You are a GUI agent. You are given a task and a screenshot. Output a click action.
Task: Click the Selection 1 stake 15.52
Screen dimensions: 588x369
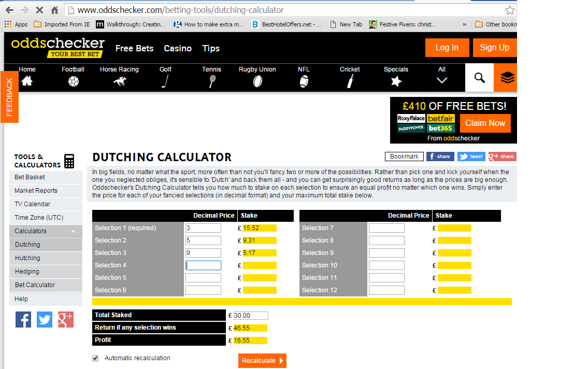[x=260, y=228]
